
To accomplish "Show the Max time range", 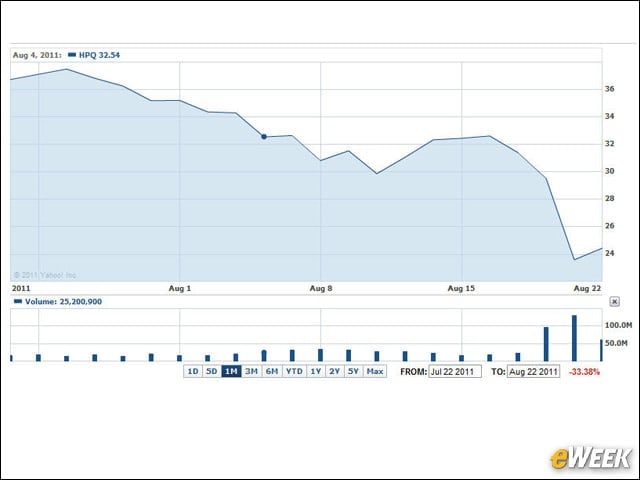I will click(375, 371).
